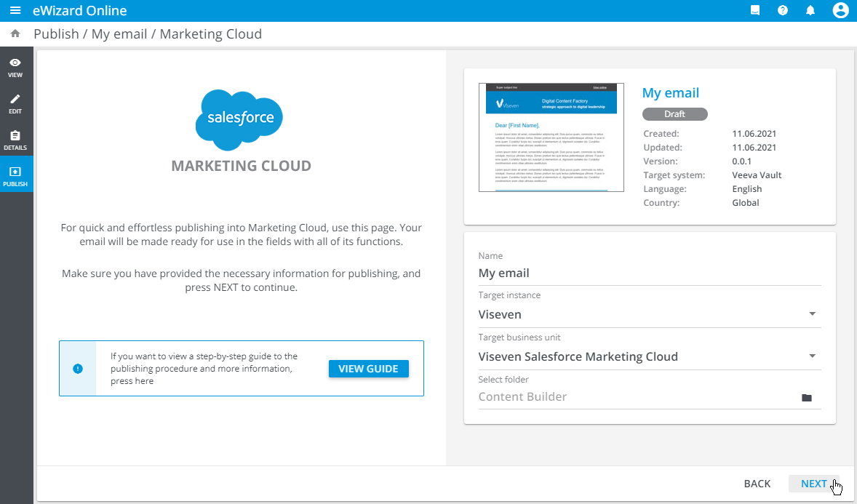Viewport: 857px width, 504px height.
Task: Switch to the Edit sidebar tab
Action: (x=15, y=104)
